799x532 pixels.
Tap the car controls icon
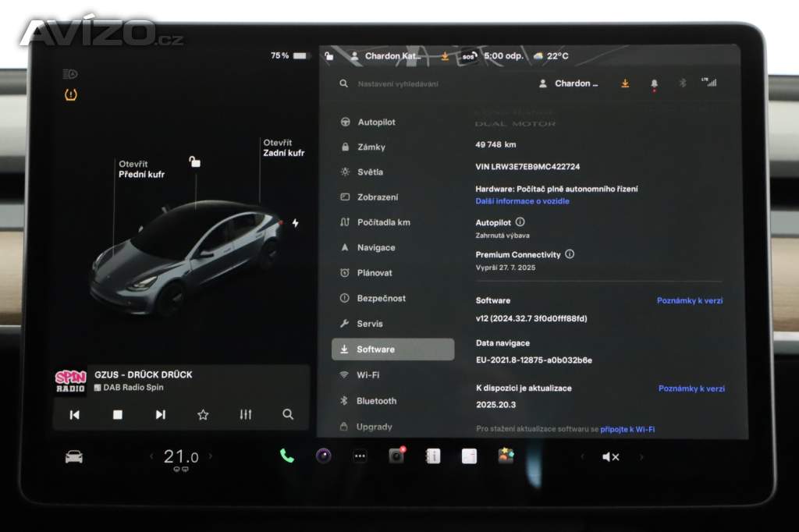click(x=74, y=457)
